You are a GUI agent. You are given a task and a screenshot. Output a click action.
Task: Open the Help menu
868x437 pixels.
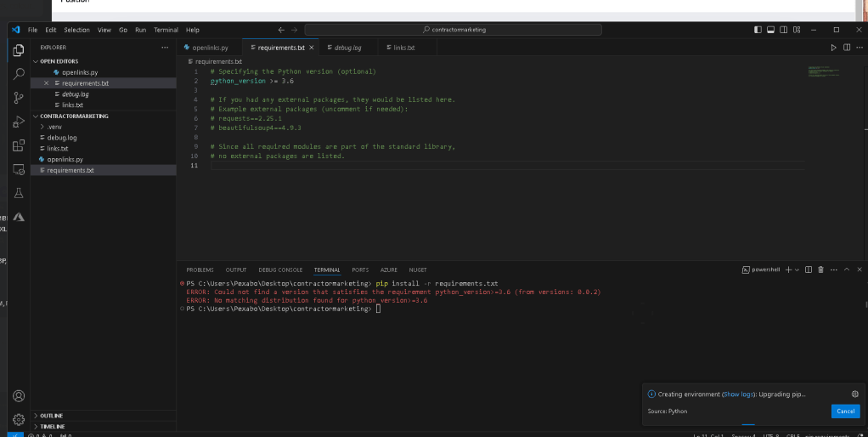click(x=193, y=30)
